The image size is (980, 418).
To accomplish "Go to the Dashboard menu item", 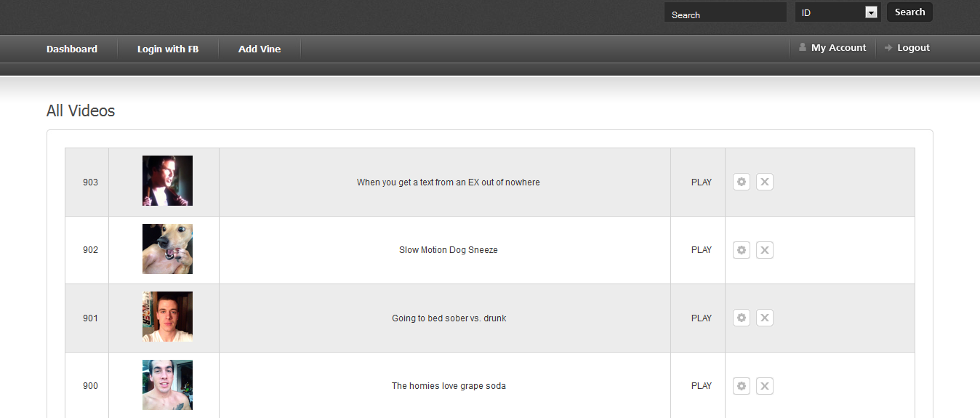I will [x=72, y=49].
